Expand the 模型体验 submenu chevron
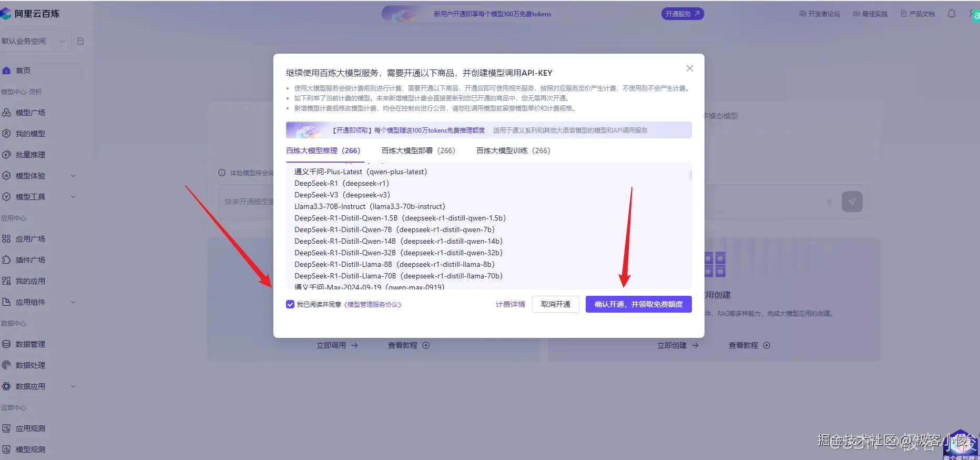The height and width of the screenshot is (460, 980). tap(73, 176)
